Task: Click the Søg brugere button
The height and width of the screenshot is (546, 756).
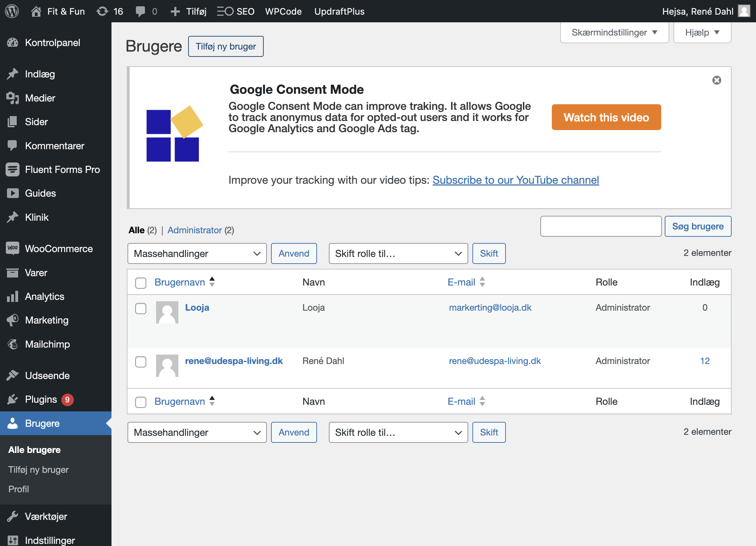Action: click(x=698, y=226)
